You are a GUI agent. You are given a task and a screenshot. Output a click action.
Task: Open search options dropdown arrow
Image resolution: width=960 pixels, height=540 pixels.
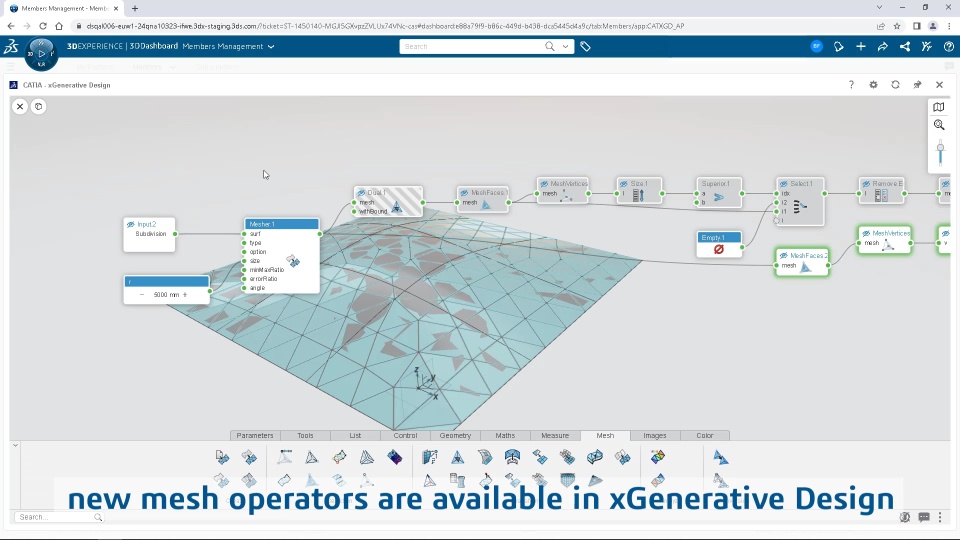point(565,47)
